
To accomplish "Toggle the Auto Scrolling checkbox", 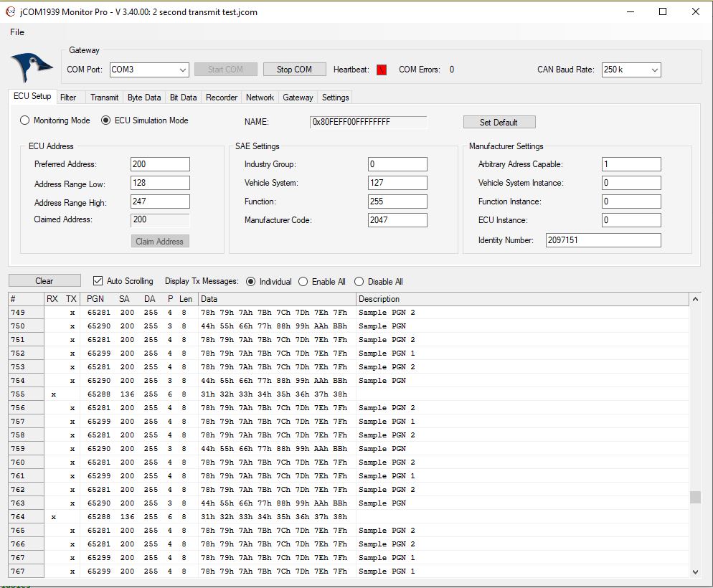I will coord(98,281).
